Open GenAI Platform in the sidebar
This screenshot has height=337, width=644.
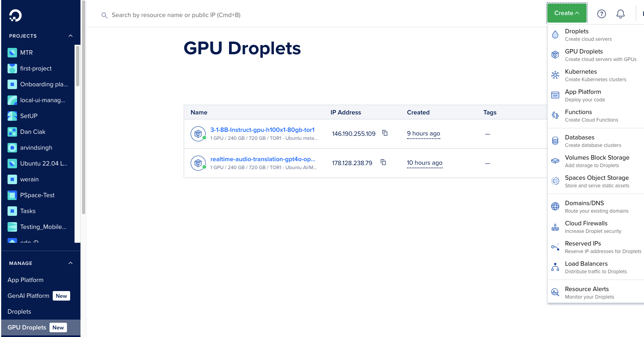[29, 296]
